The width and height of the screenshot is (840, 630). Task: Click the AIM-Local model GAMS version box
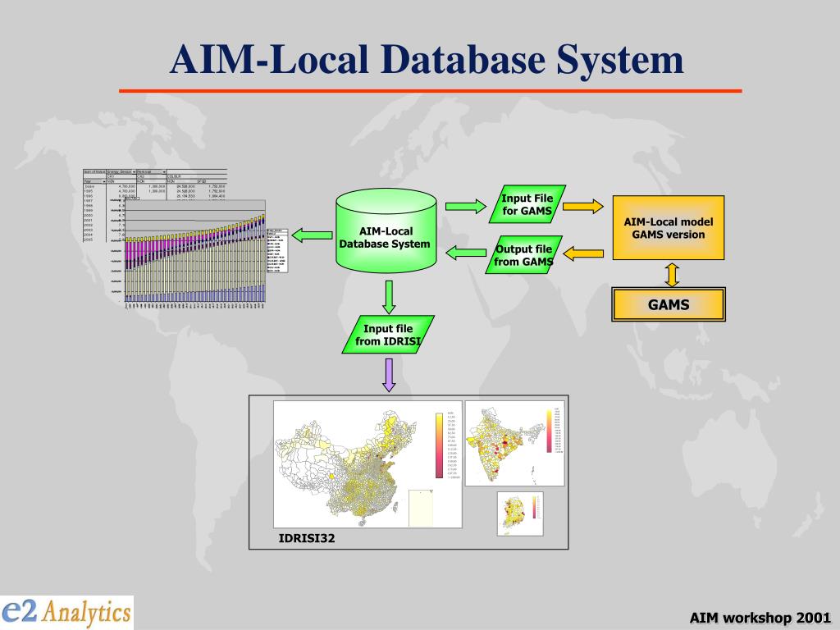[668, 228]
